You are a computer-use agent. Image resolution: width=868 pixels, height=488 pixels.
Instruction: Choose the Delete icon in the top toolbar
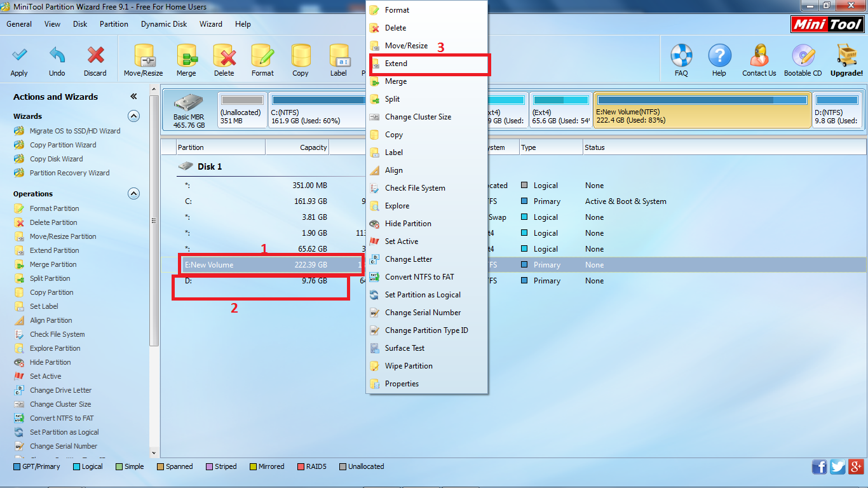(224, 56)
